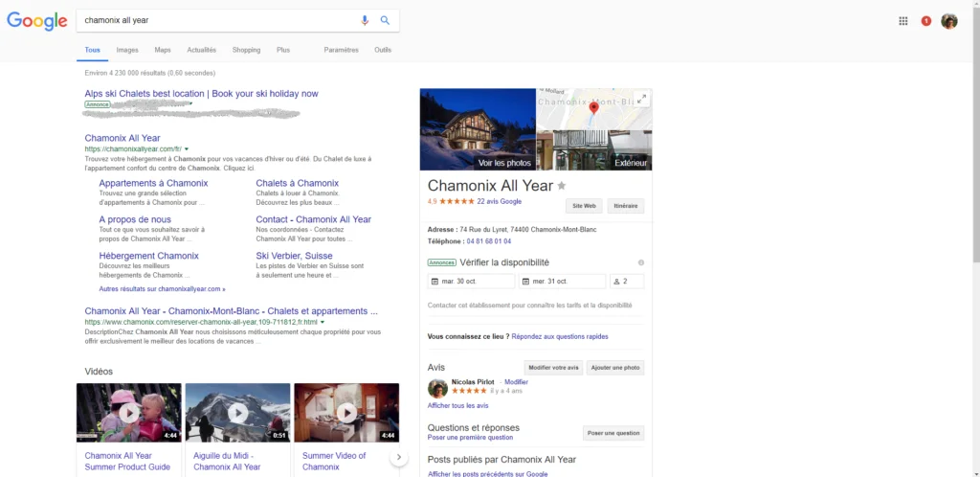Screen dimensions: 980x477
Task: Open Hébergement Chamonix sitelink
Action: click(x=148, y=256)
